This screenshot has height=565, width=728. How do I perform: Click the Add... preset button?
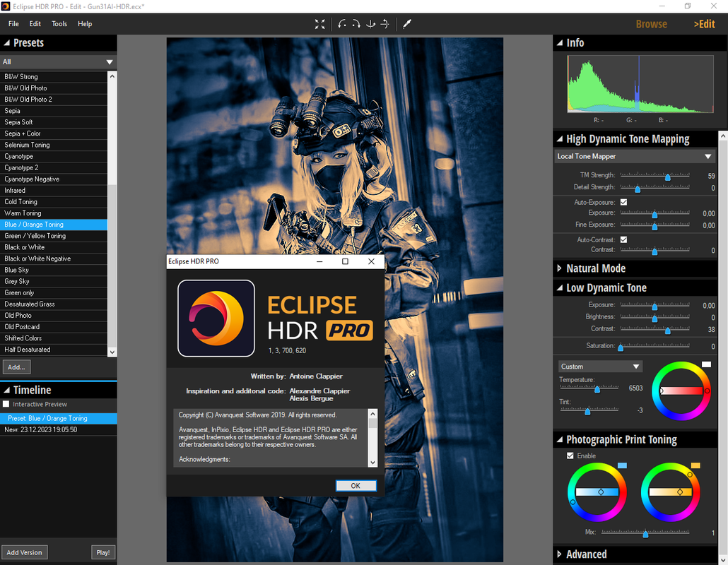click(x=16, y=367)
